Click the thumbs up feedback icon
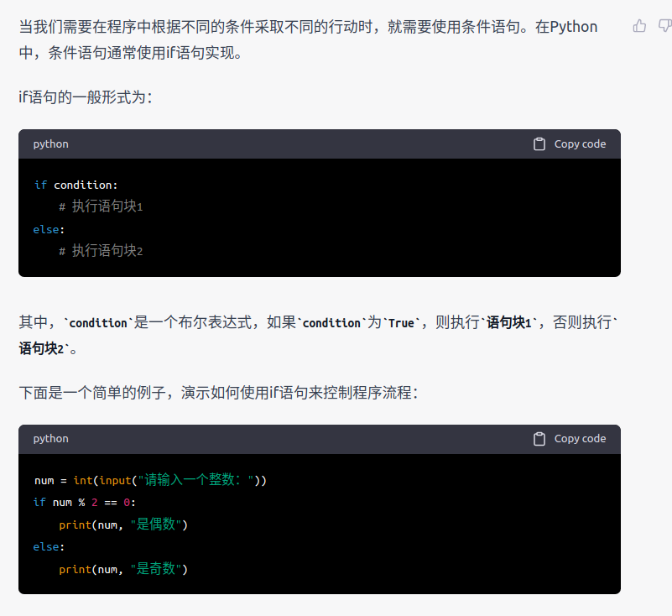 point(639,26)
